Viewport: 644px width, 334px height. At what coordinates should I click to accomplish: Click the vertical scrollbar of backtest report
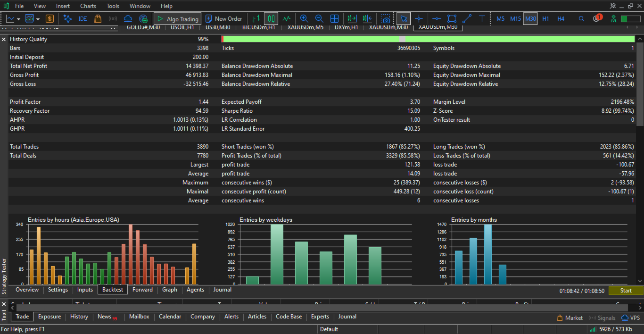click(640, 84)
